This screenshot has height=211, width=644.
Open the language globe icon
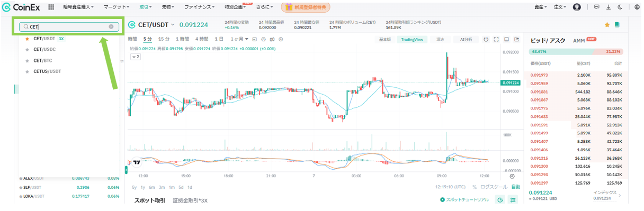coord(637,7)
